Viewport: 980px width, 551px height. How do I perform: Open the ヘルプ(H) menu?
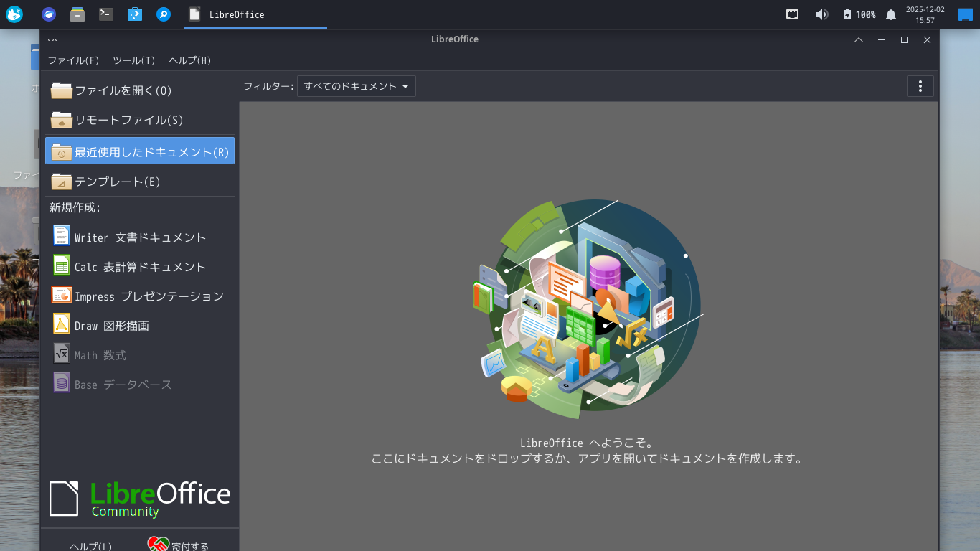point(189,60)
